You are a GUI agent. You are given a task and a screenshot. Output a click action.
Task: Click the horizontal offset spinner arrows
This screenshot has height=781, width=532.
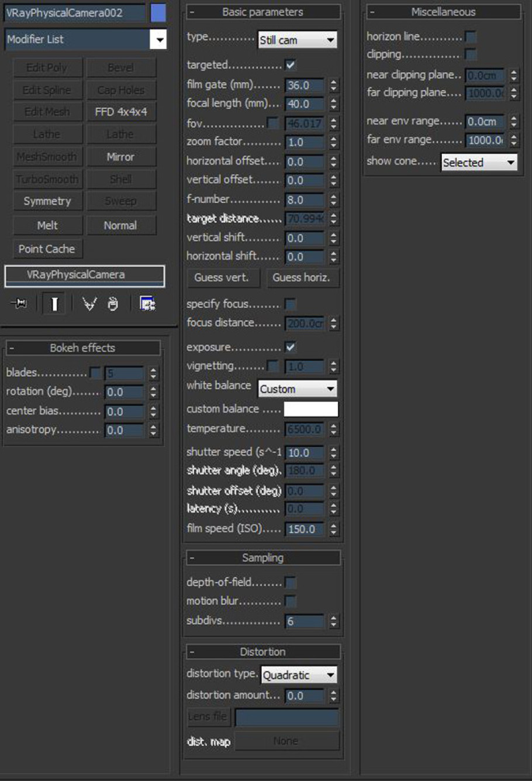tap(333, 161)
